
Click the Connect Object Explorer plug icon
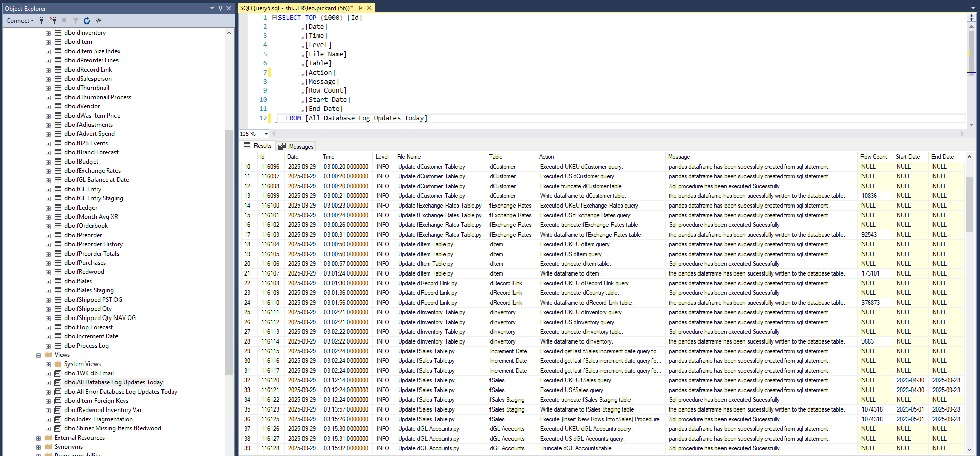coord(42,20)
